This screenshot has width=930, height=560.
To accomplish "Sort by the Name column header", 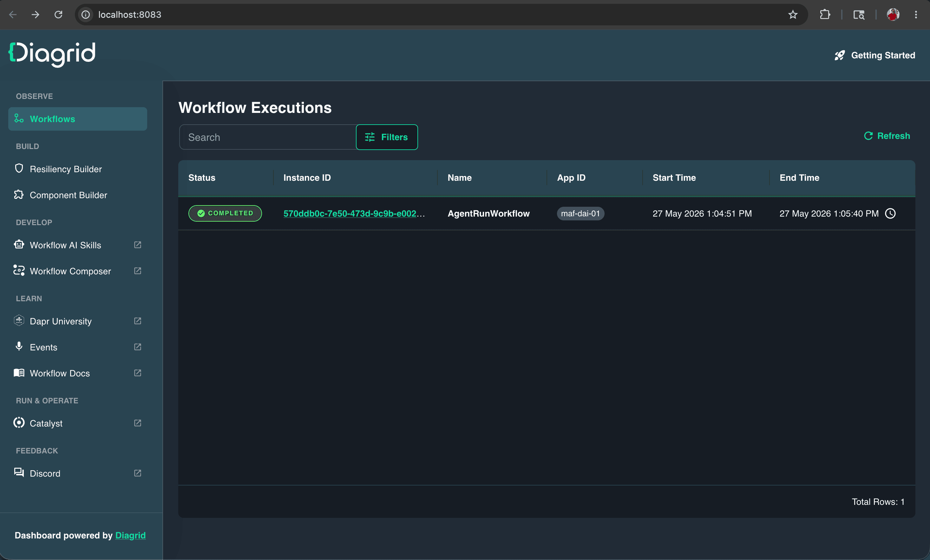I will pyautogui.click(x=459, y=178).
